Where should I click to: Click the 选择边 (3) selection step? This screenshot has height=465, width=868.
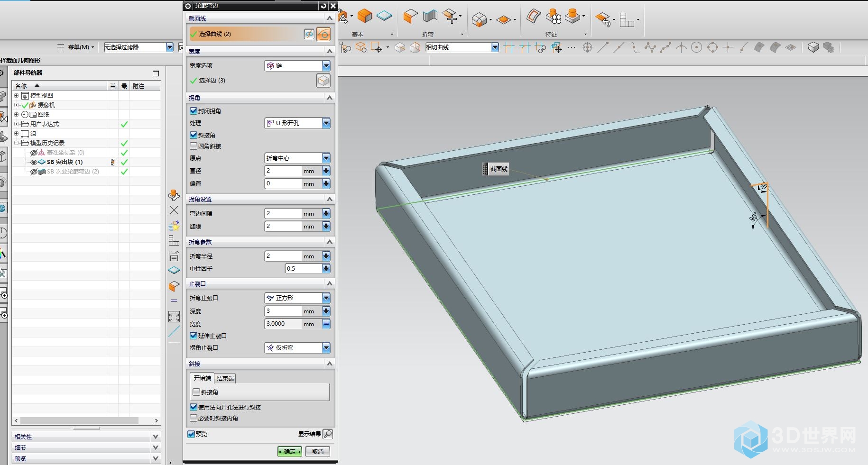(207, 81)
